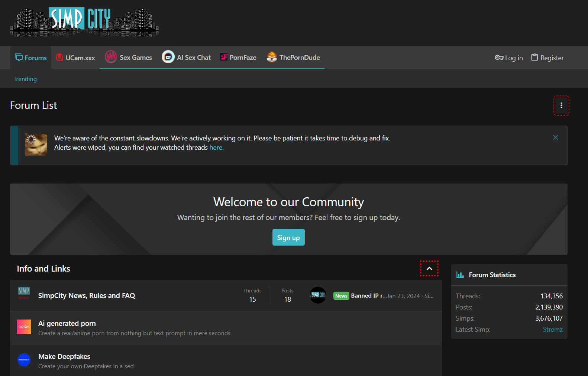Click the SimpCity logo
The height and width of the screenshot is (376, 588).
(x=84, y=22)
